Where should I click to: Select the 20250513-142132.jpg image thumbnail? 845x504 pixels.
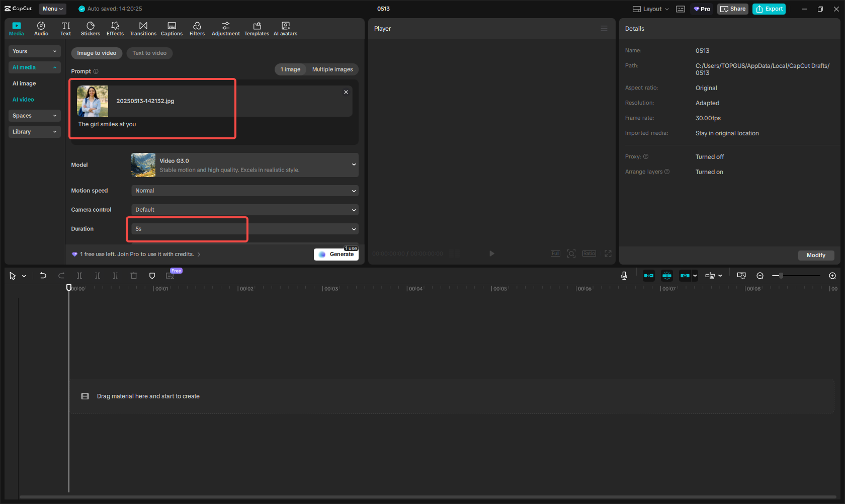click(93, 101)
